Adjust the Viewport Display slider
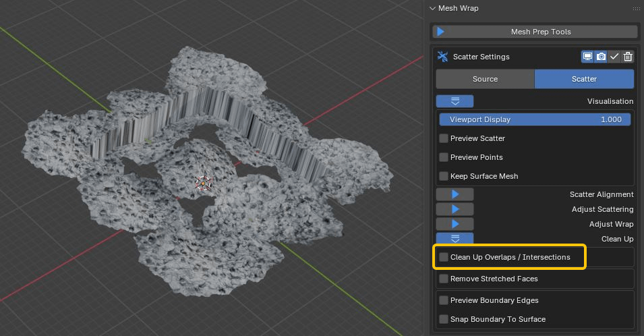 pos(535,119)
